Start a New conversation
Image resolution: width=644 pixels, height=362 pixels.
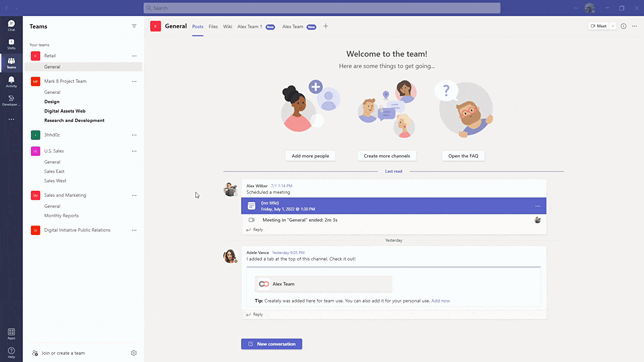(271, 344)
